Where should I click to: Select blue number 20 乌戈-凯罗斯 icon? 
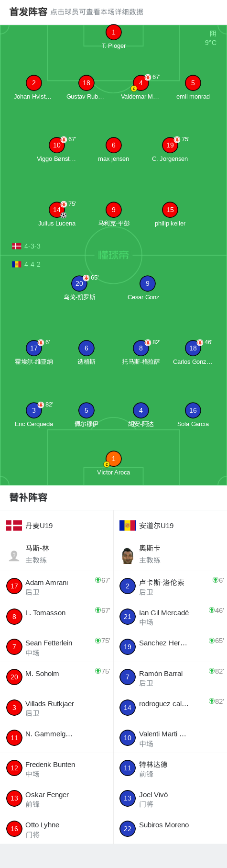(x=79, y=283)
